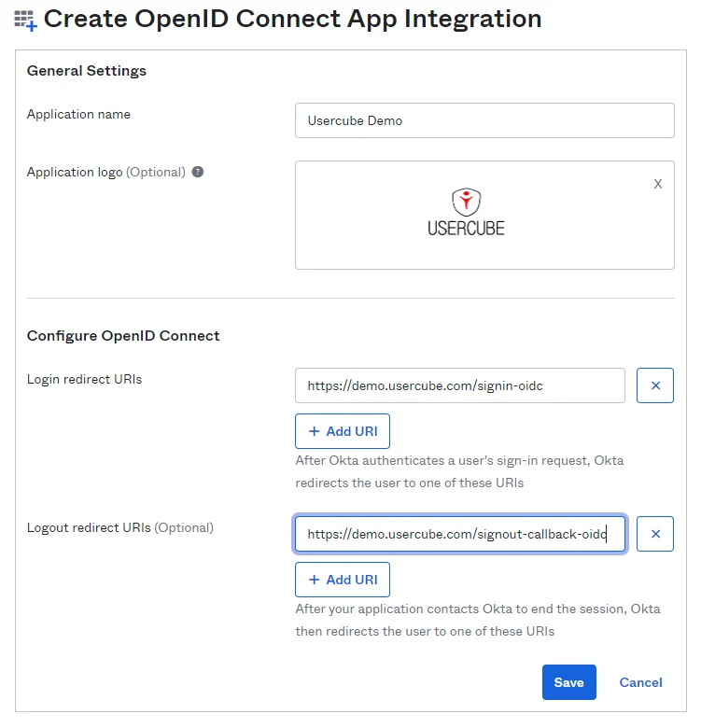
Task: Delete the signin-oidc login redirect URI
Action: pyautogui.click(x=655, y=385)
